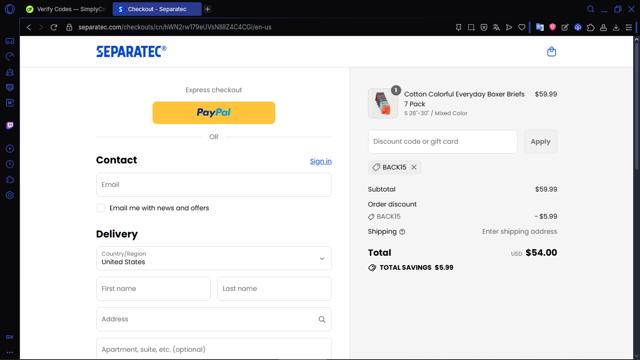Open the Opera main menu logo

(x=10, y=9)
